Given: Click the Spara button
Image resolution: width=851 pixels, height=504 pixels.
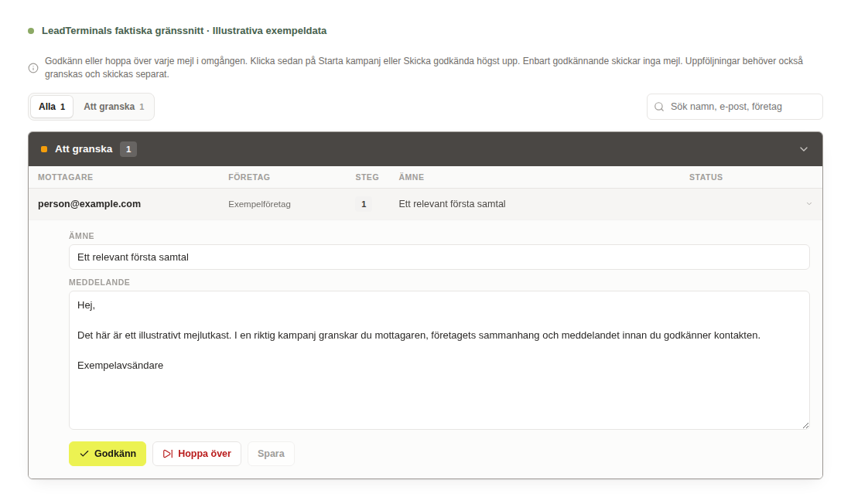Looking at the screenshot, I should click(x=271, y=454).
